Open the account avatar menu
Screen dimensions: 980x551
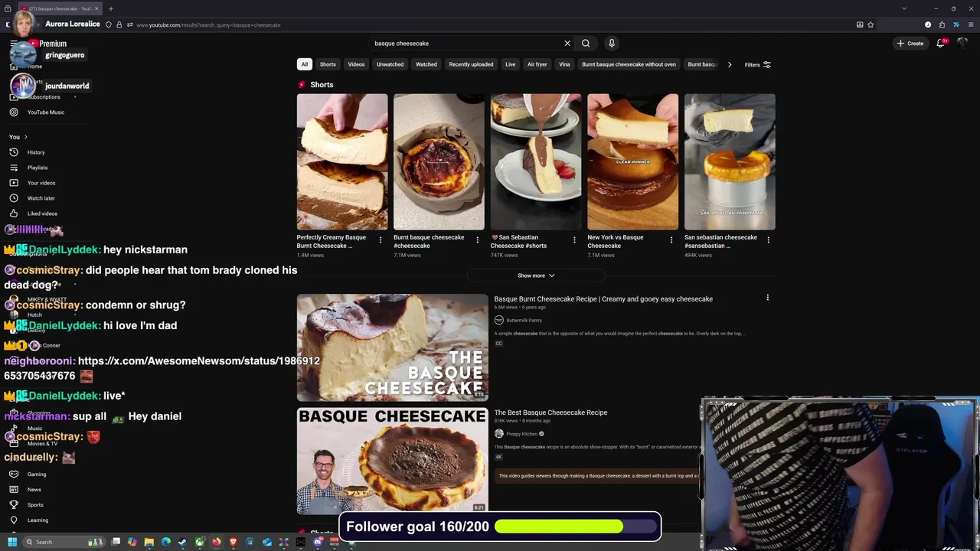pyautogui.click(x=962, y=44)
